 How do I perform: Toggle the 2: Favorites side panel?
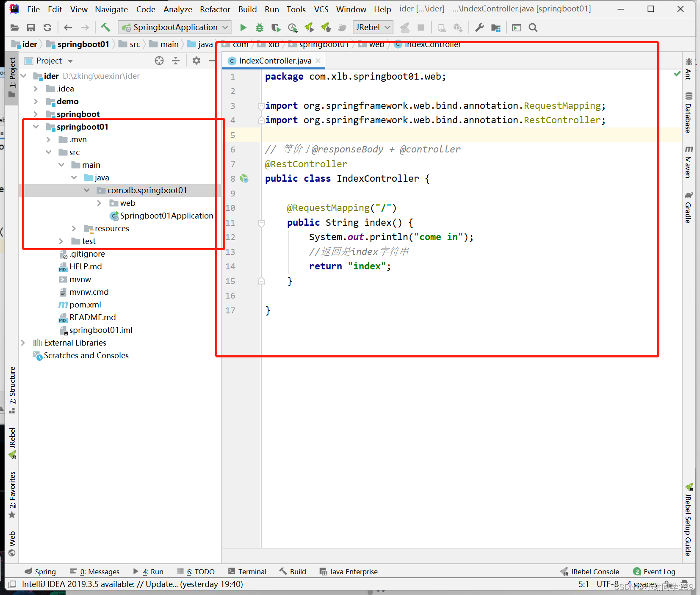point(12,495)
